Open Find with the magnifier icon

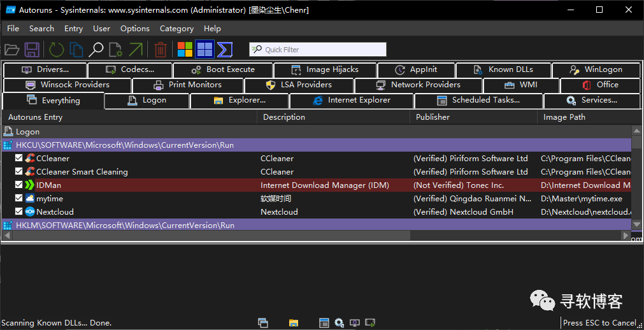[x=96, y=49]
